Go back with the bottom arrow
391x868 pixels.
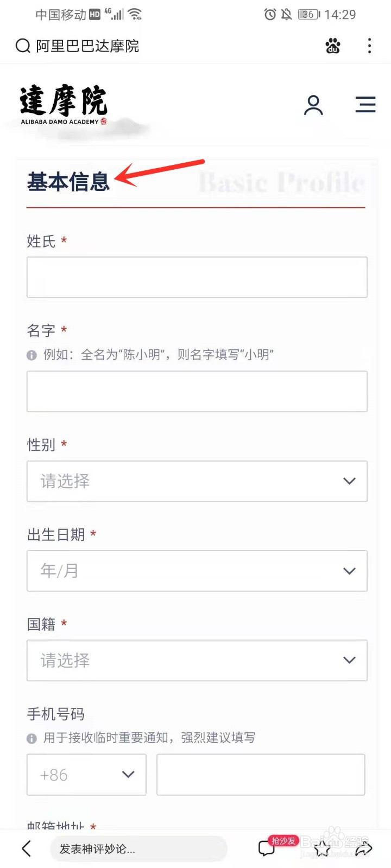[26, 848]
